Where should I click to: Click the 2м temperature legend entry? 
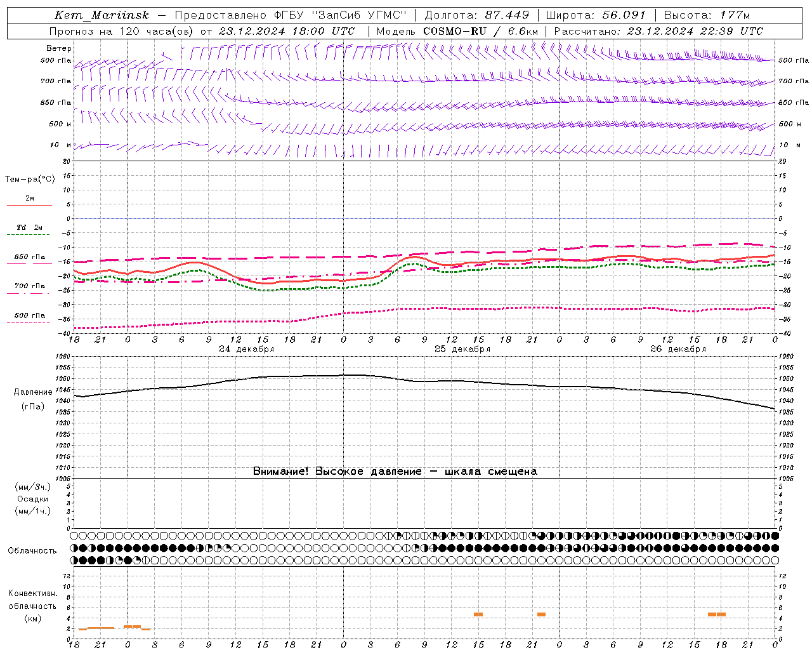pyautogui.click(x=29, y=199)
